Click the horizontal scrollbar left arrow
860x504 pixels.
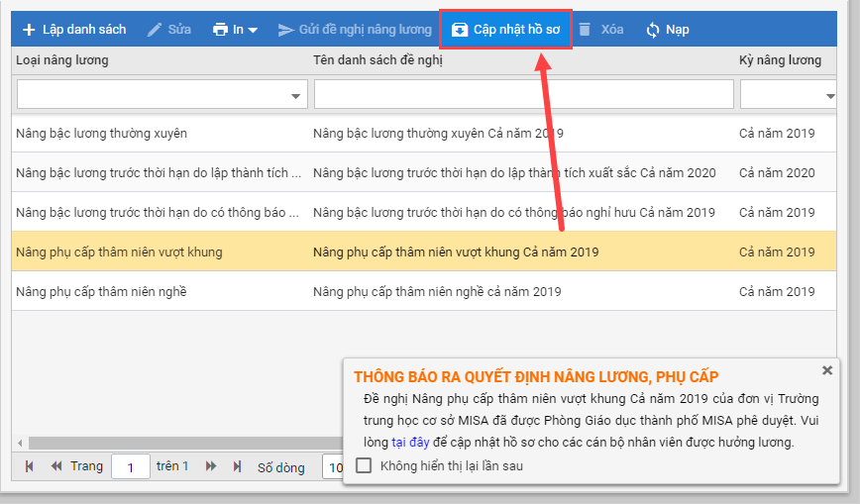[x=20, y=443]
